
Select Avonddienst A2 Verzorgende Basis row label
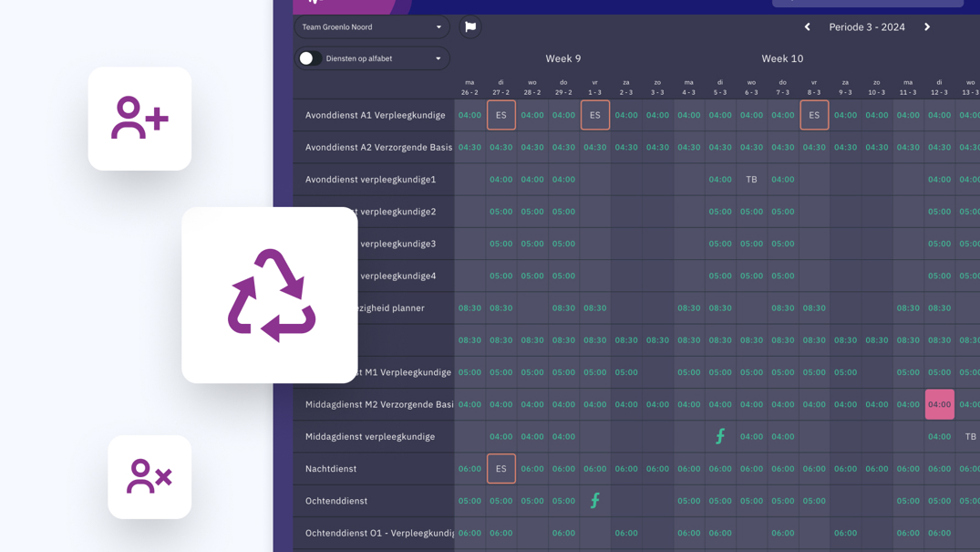click(x=378, y=148)
